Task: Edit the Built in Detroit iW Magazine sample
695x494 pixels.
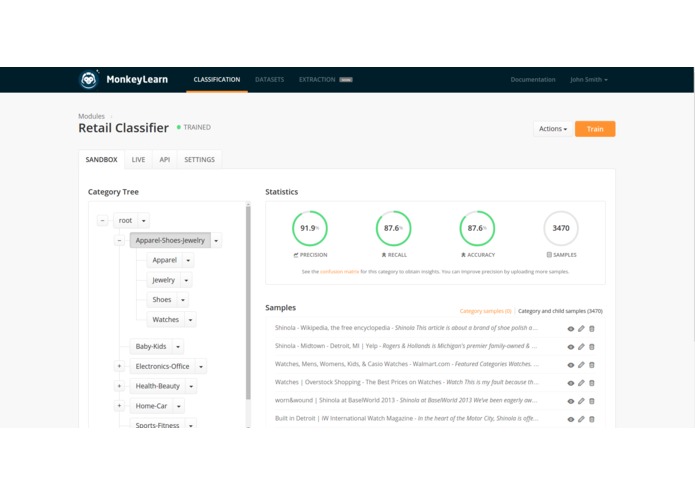Action: tap(581, 419)
